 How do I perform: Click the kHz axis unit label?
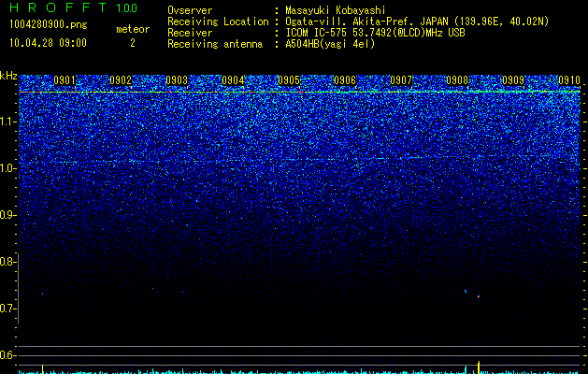pyautogui.click(x=8, y=76)
